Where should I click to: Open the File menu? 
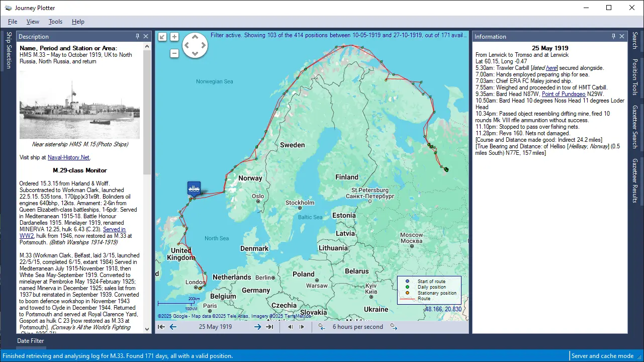[13, 22]
